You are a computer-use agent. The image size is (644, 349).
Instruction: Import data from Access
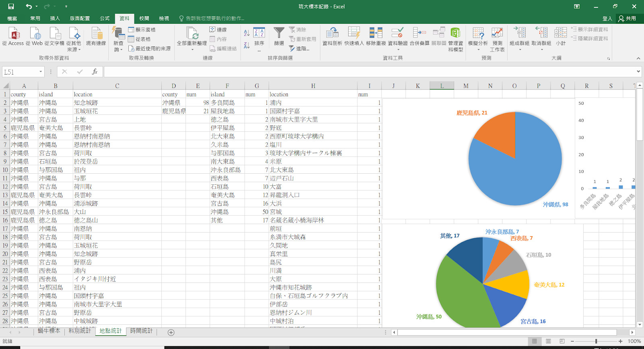tap(13, 37)
